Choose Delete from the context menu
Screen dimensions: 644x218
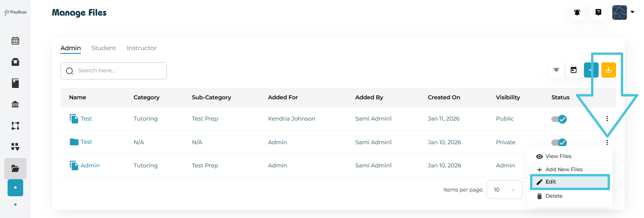pyautogui.click(x=554, y=196)
